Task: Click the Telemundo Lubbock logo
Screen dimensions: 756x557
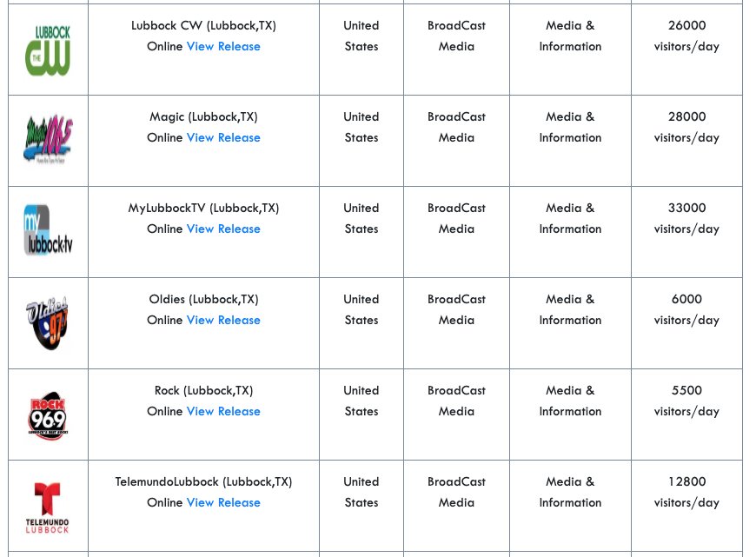Action: 48,507
